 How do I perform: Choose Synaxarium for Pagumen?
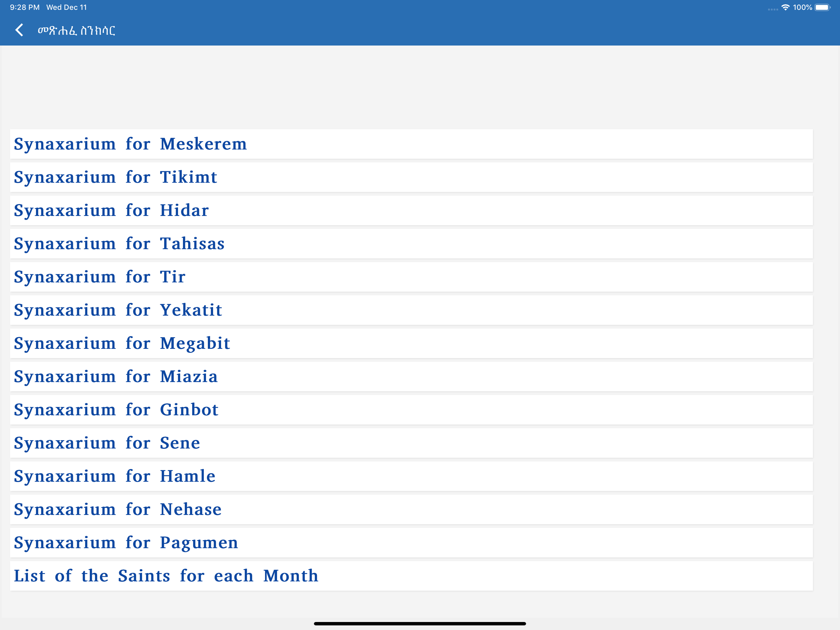coord(411,543)
